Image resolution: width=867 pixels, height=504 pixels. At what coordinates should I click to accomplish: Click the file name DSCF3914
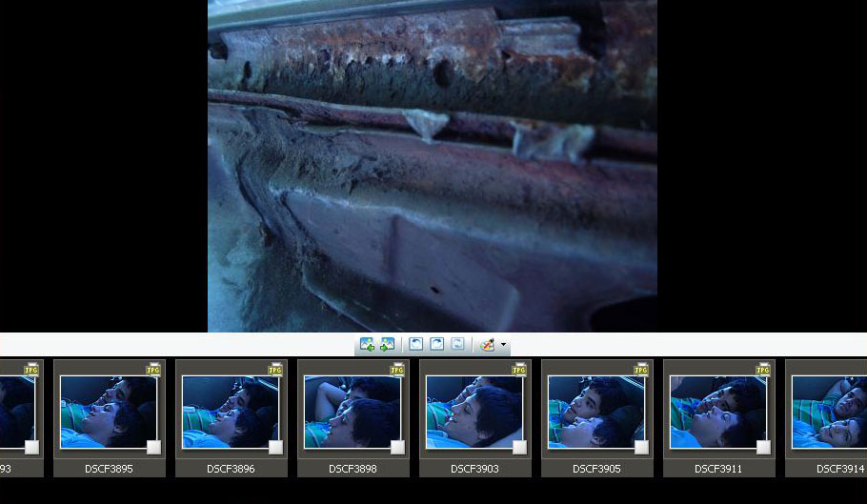[840, 469]
